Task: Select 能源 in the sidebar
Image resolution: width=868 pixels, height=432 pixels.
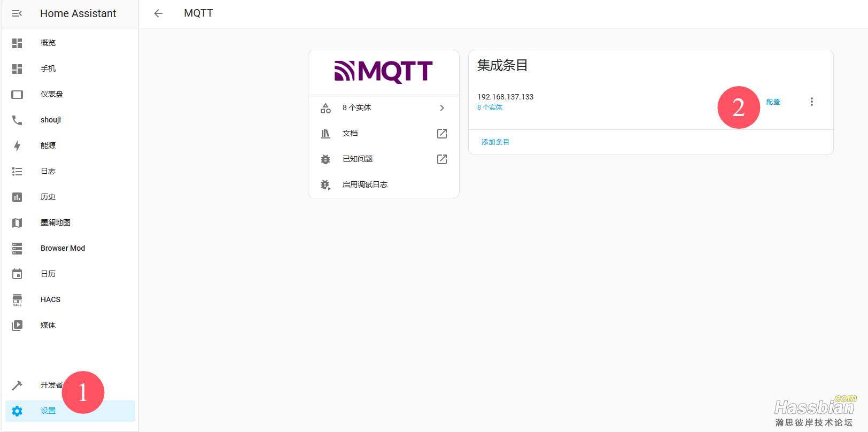Action: tap(70, 146)
